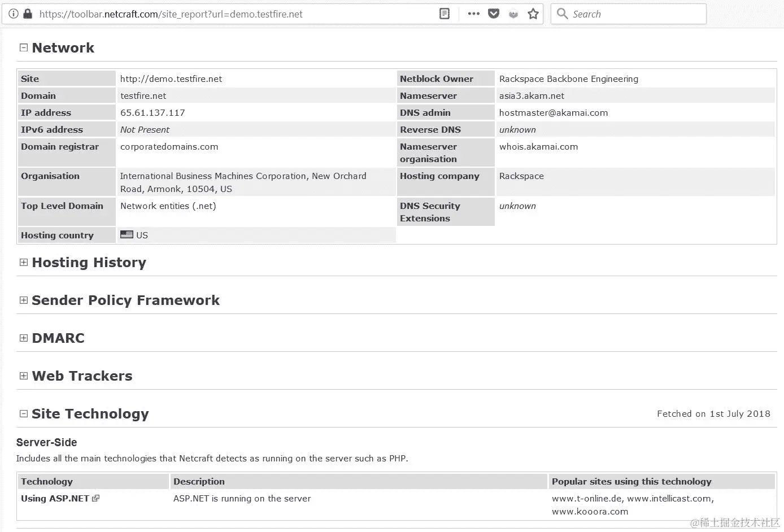Click www.t-online.de popular site
This screenshot has width=784, height=532.
(x=587, y=498)
